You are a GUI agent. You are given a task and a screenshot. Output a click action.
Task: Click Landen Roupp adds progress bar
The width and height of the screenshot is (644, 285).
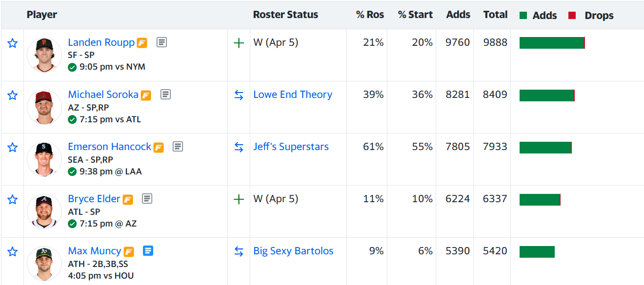tap(552, 43)
